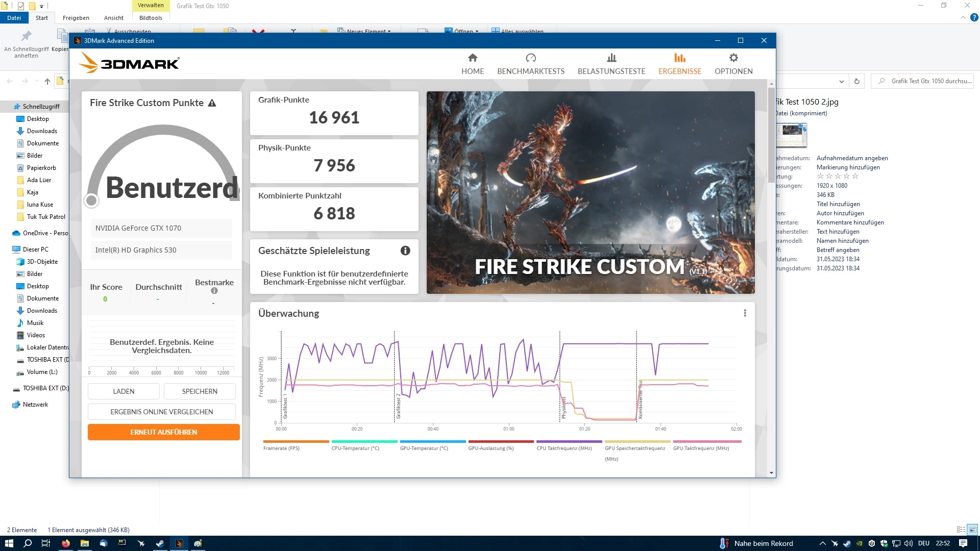Image resolution: width=980 pixels, height=551 pixels.
Task: Click An Schnellzugriff anheften pin icon
Action: click(26, 43)
